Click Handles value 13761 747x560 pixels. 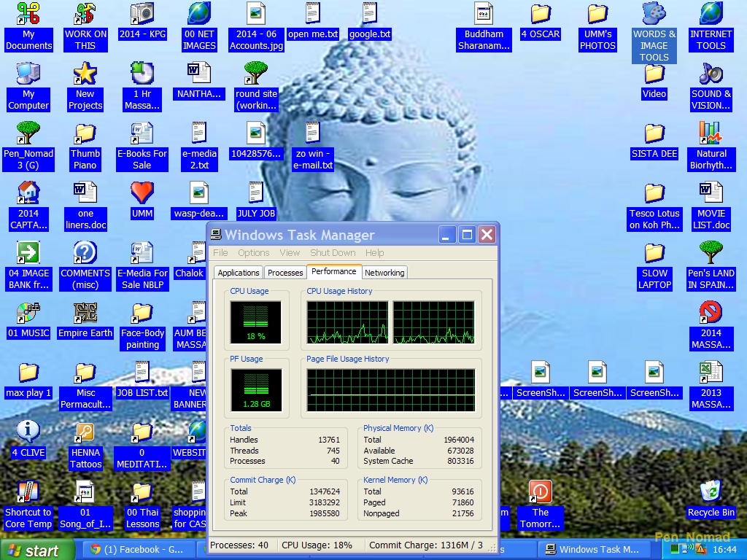pyautogui.click(x=329, y=440)
